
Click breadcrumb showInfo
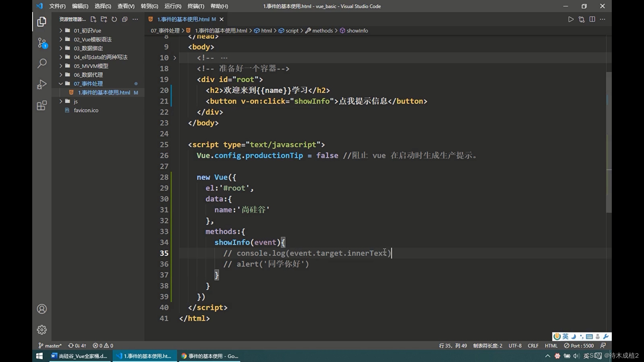coord(354,31)
